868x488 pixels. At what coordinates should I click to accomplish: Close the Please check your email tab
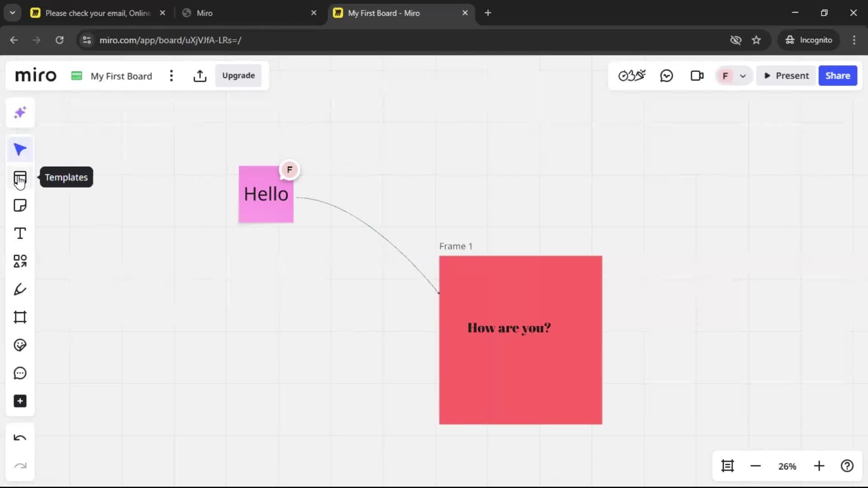(162, 13)
